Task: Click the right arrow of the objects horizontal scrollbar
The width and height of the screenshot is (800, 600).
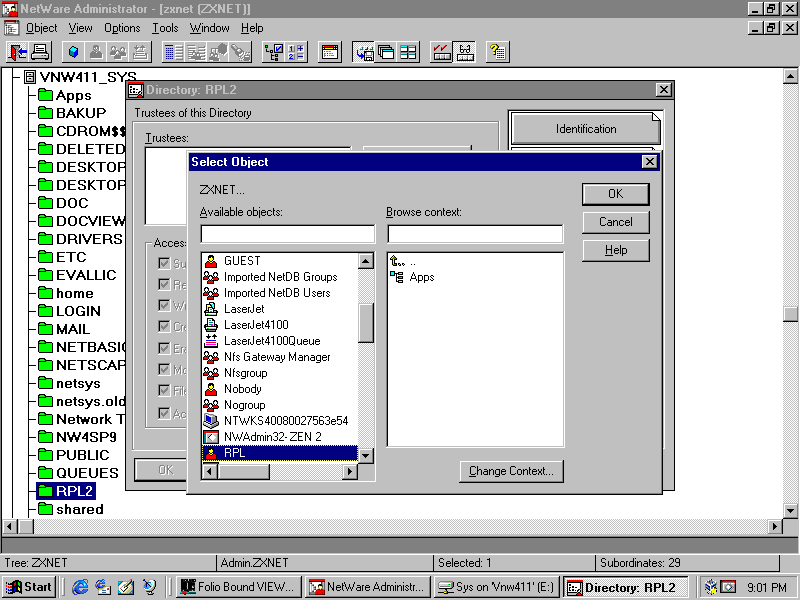Action: pyautogui.click(x=349, y=471)
